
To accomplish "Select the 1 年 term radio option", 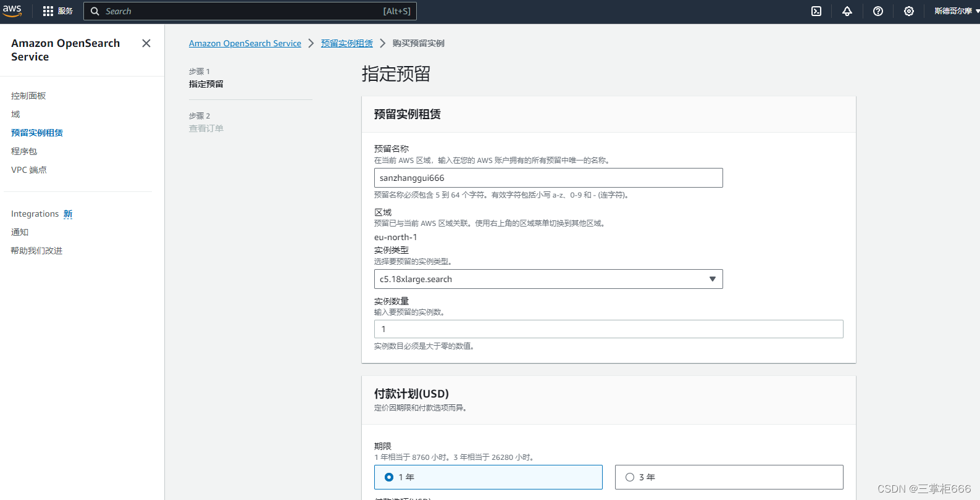I will [488, 477].
